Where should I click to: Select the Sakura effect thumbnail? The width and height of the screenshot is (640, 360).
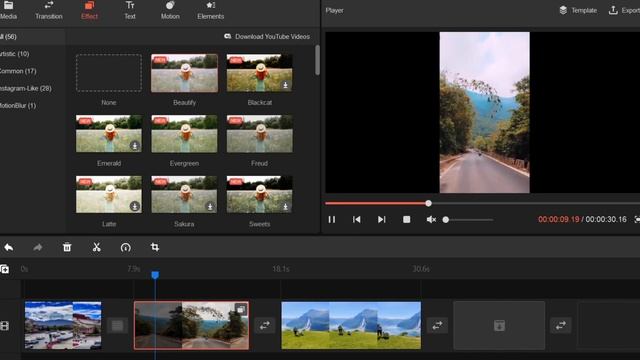(x=184, y=194)
